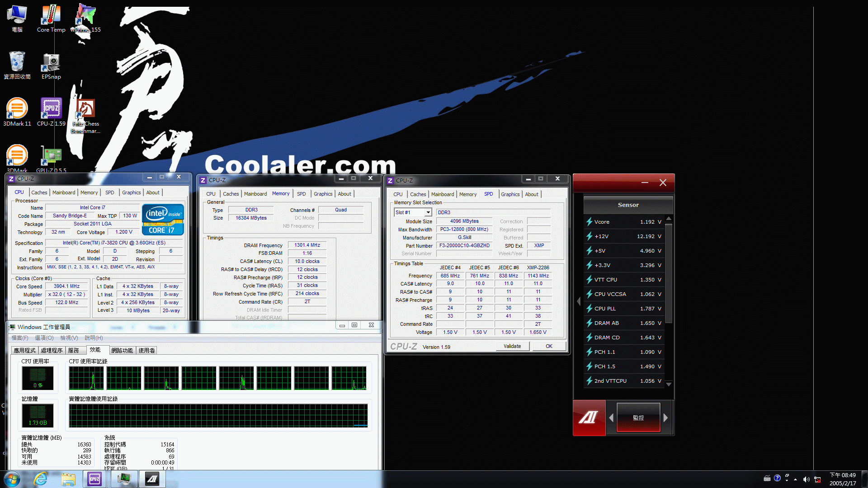
Task: Select the SPD tab in right CPU-Z
Action: coord(488,194)
